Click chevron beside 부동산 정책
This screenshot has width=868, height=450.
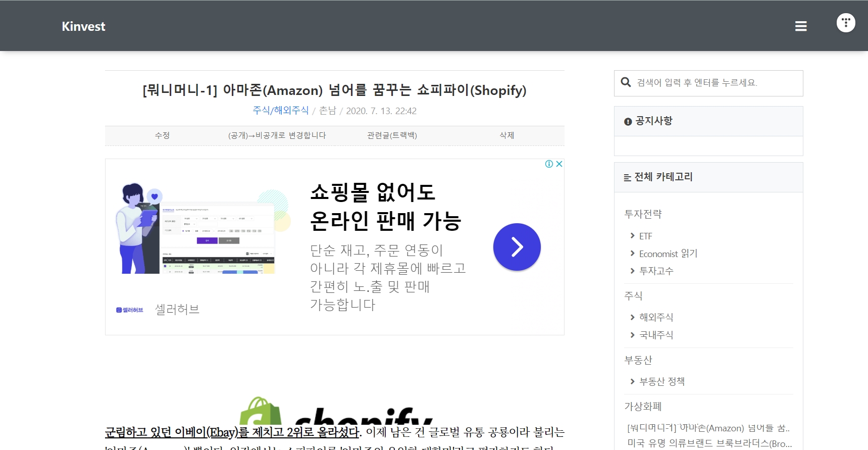[x=632, y=381]
